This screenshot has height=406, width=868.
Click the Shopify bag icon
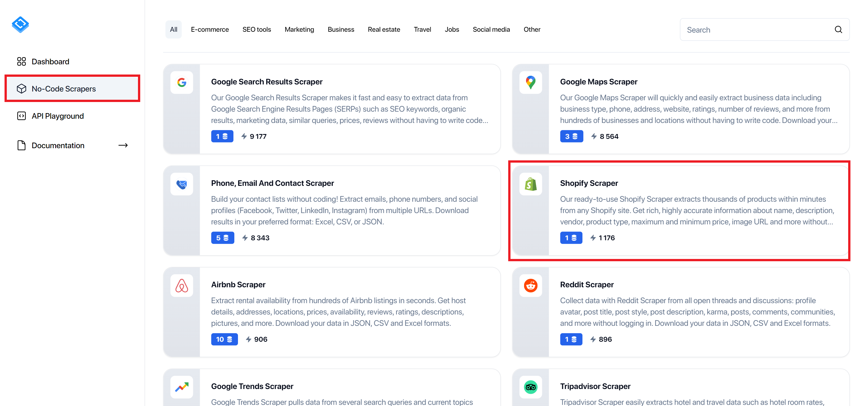tap(531, 184)
